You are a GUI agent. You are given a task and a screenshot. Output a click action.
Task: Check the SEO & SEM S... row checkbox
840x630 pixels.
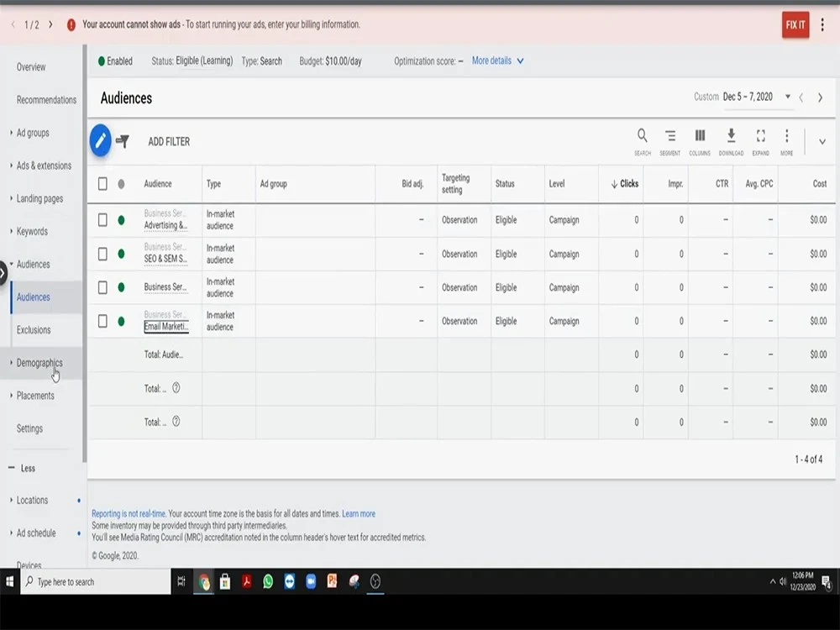tap(102, 254)
